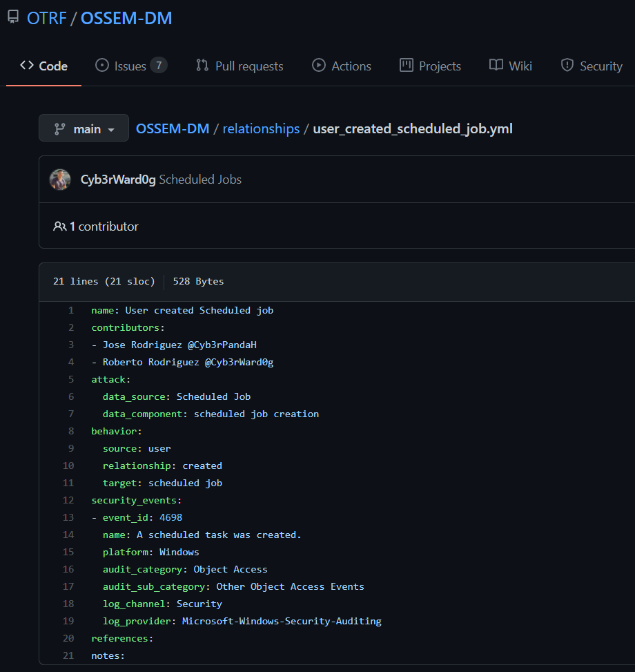Open the Pull requests tab
Screen dimensions: 635x672
(x=240, y=66)
